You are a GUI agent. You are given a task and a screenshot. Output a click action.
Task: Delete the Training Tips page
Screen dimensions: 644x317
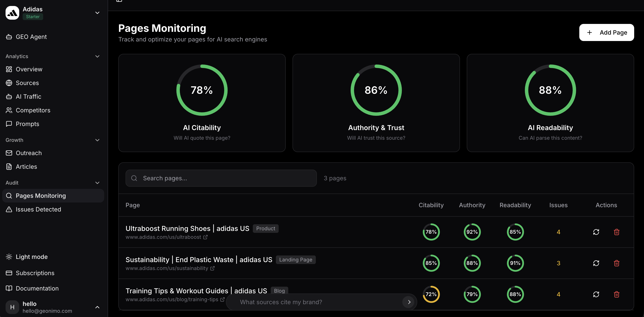tap(616, 294)
